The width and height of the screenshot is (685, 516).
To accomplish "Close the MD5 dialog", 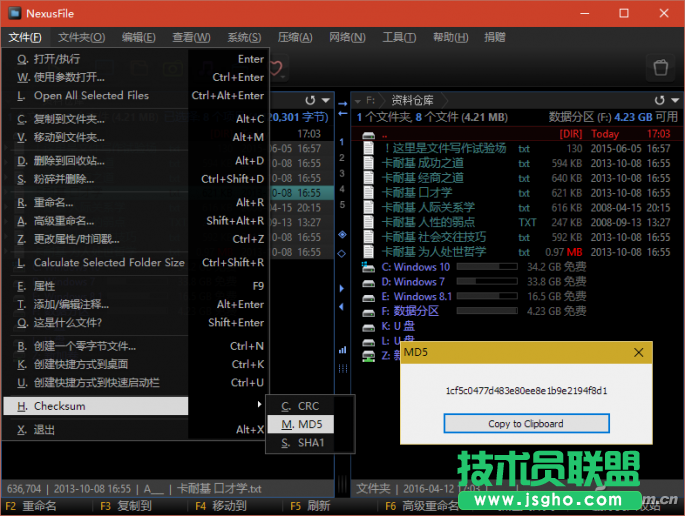I will 639,353.
